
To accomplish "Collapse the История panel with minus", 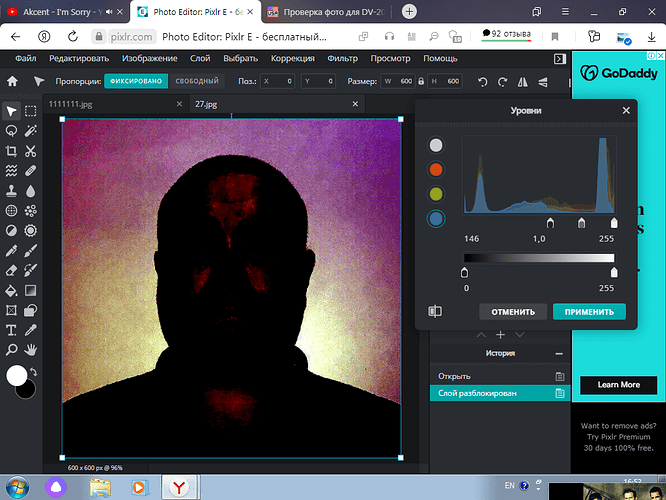I will 559,353.
